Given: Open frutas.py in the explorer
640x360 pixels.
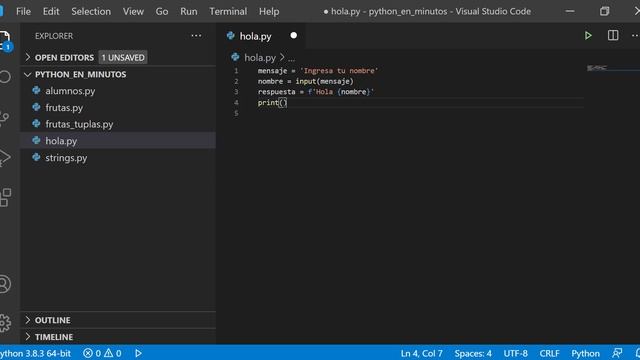Looking at the screenshot, I should coord(118,107).
